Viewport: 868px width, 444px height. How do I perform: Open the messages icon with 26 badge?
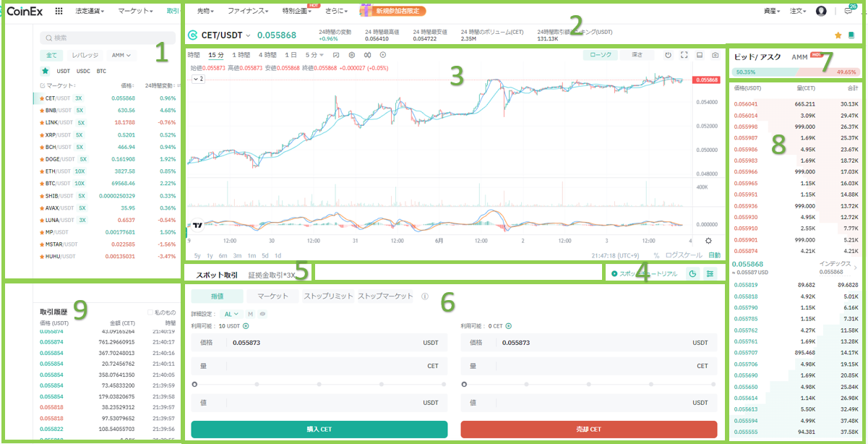pyautogui.click(x=848, y=12)
